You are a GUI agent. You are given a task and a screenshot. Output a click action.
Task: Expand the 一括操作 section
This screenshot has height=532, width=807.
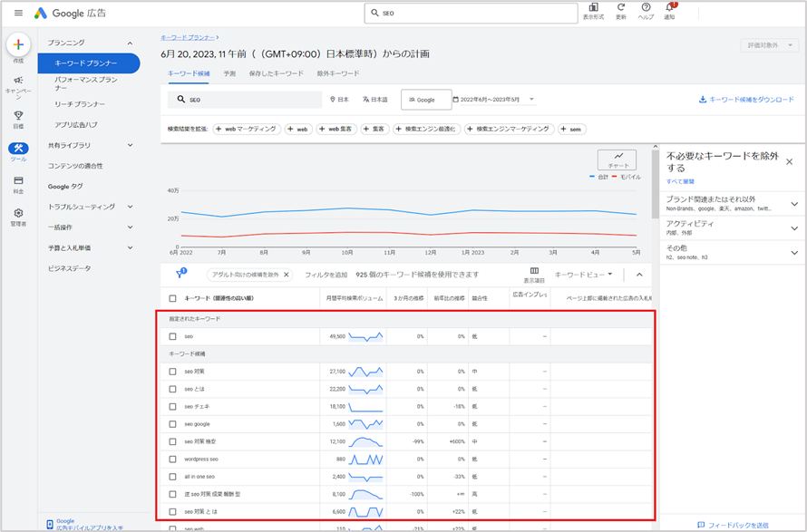tap(130, 227)
